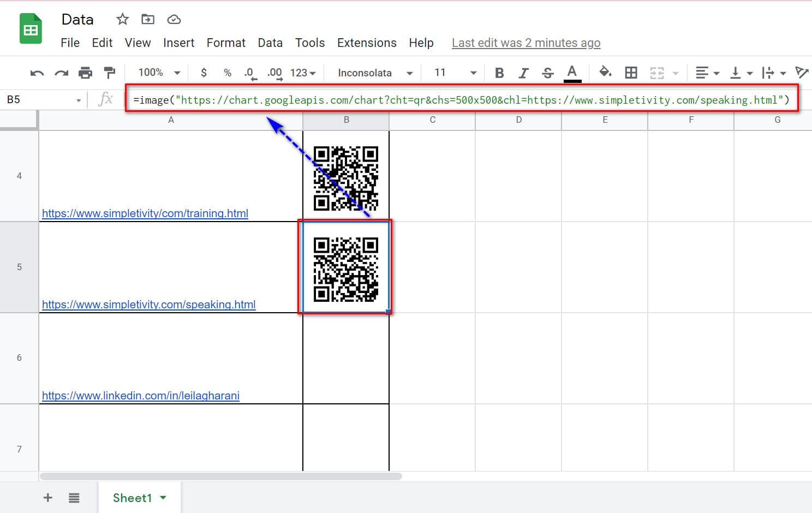Check the cloud document status icon
The image size is (812, 513).
click(x=174, y=20)
